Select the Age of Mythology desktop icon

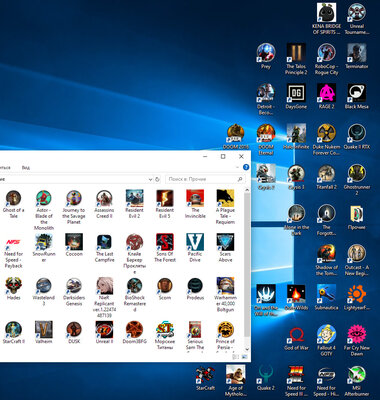[236, 381]
